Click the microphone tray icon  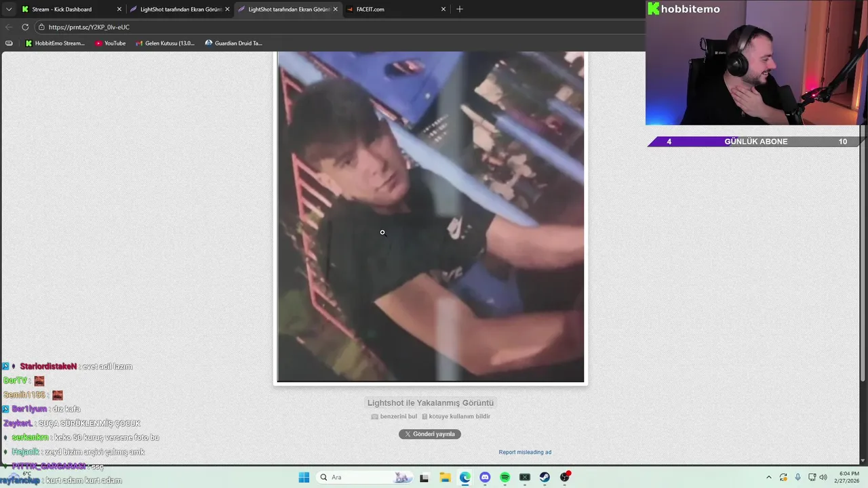tap(797, 477)
